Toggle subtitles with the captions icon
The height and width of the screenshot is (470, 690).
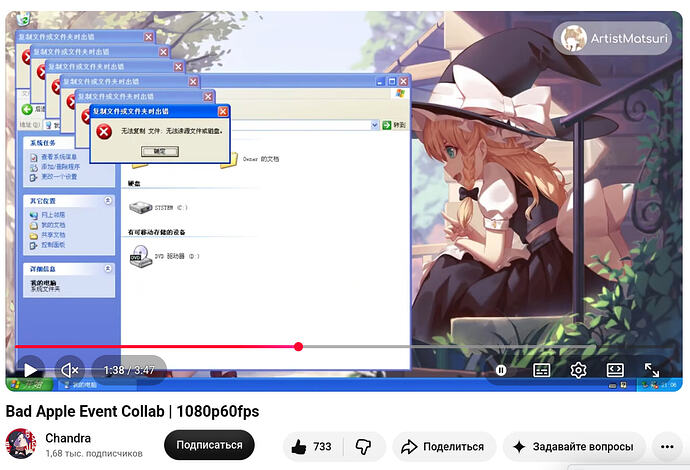541,371
